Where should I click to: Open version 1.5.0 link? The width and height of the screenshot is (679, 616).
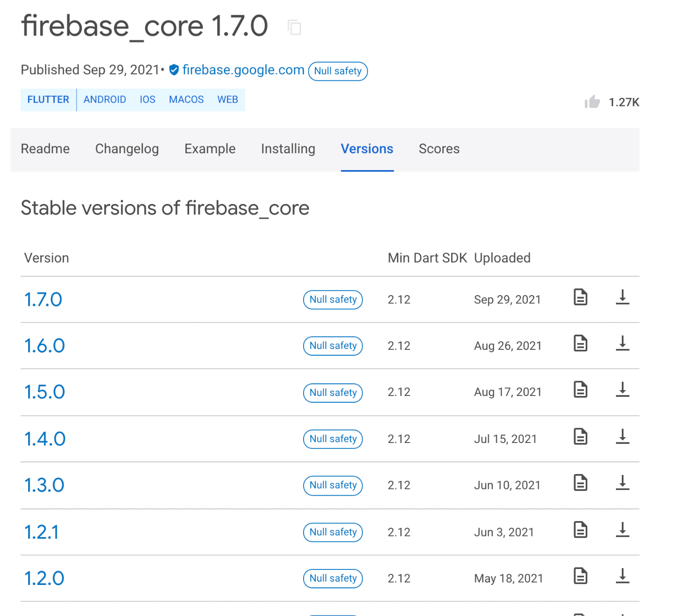pos(45,392)
